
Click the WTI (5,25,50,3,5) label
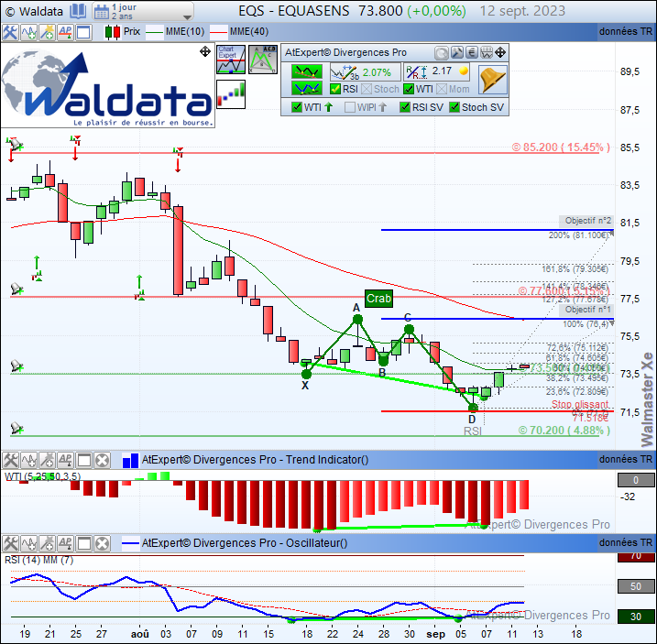43,476
